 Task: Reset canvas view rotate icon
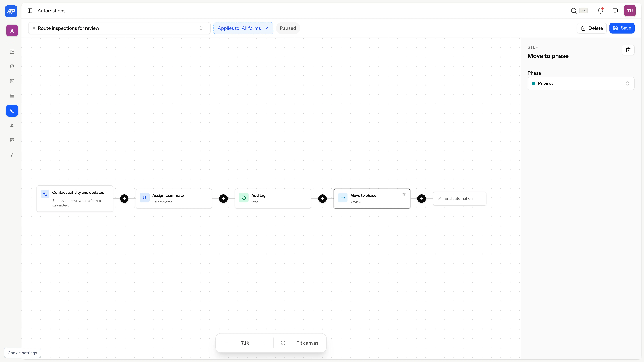(x=283, y=343)
